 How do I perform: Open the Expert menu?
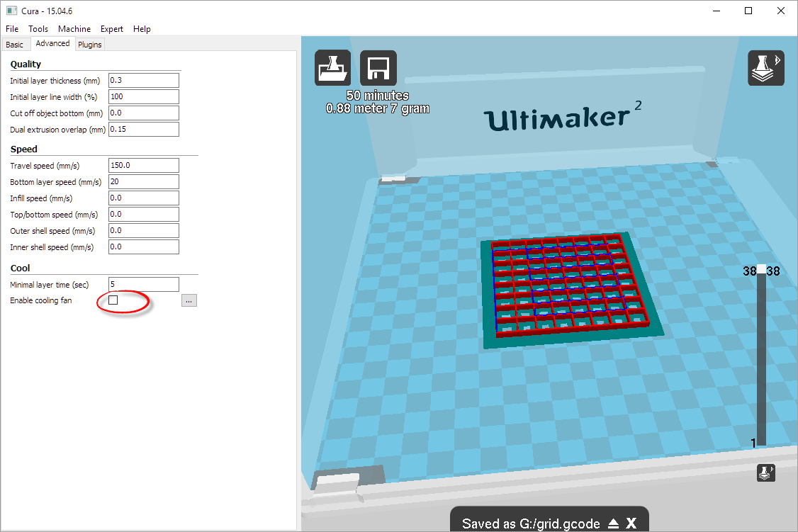[x=112, y=29]
